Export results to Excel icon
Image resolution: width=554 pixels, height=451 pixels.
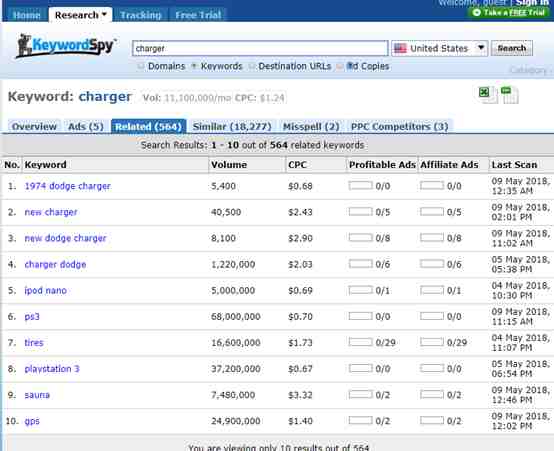click(x=487, y=95)
